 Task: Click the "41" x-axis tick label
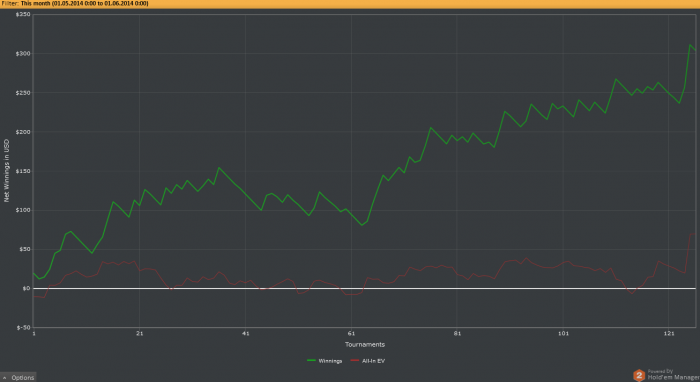246,333
